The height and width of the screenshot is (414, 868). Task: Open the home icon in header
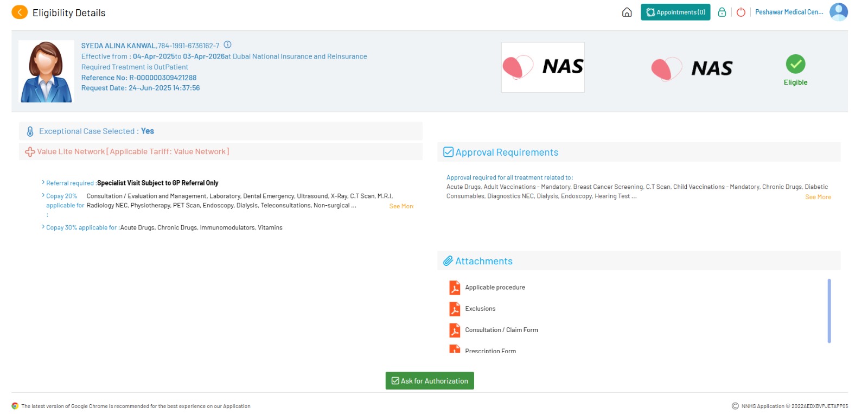click(x=627, y=12)
